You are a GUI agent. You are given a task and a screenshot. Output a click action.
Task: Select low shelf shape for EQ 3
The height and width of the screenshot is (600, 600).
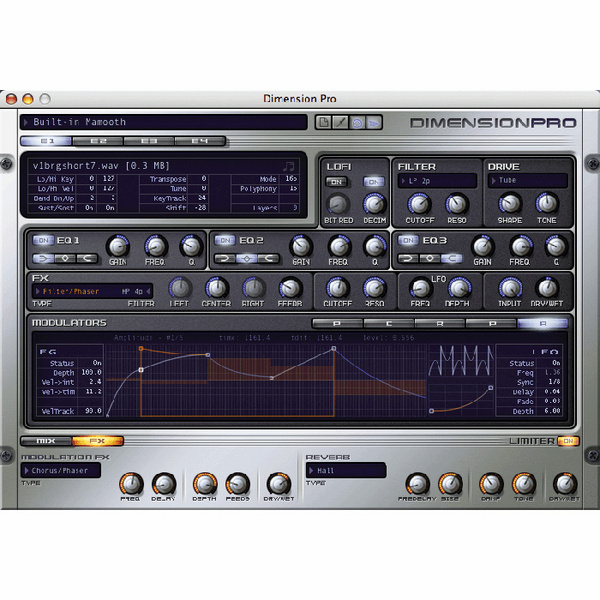[x=408, y=258]
